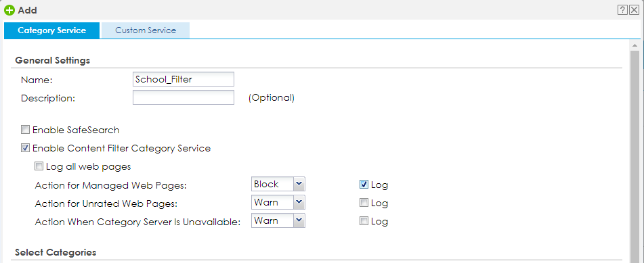The height and width of the screenshot is (263, 644).
Task: Click the Select Categories heading
Action: [56, 252]
